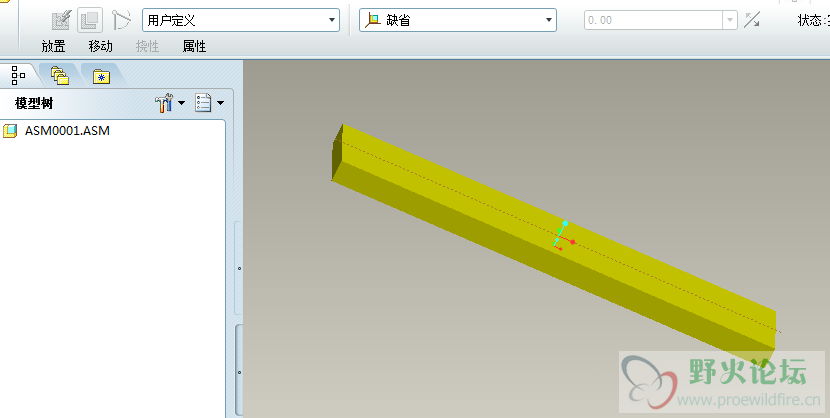The width and height of the screenshot is (830, 418).
Task: Click the red dragger axis dot
Action: coord(573,242)
